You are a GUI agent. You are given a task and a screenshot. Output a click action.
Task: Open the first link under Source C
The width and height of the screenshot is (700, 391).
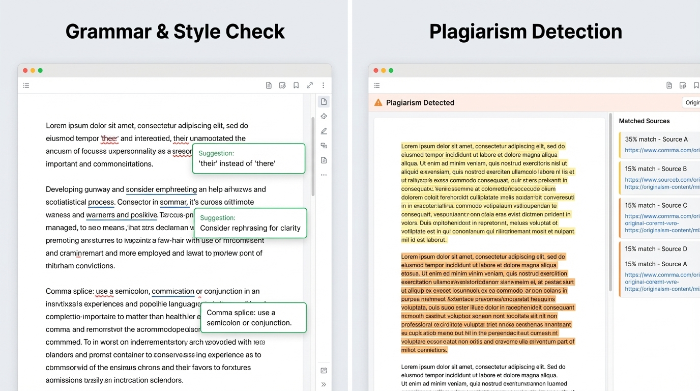(662, 216)
